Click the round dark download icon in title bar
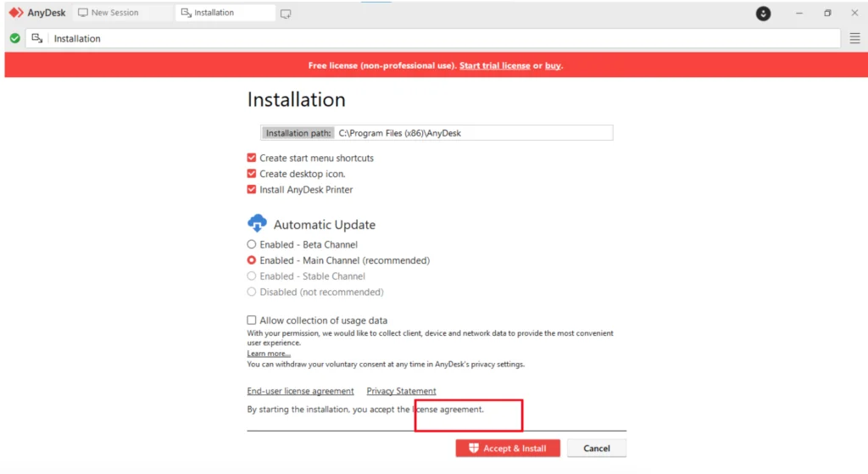This screenshot has width=868, height=474. point(763,14)
